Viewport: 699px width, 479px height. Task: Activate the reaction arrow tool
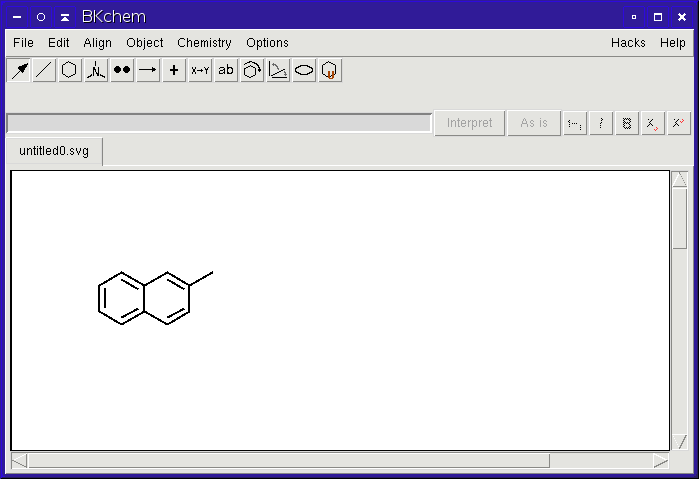point(148,70)
